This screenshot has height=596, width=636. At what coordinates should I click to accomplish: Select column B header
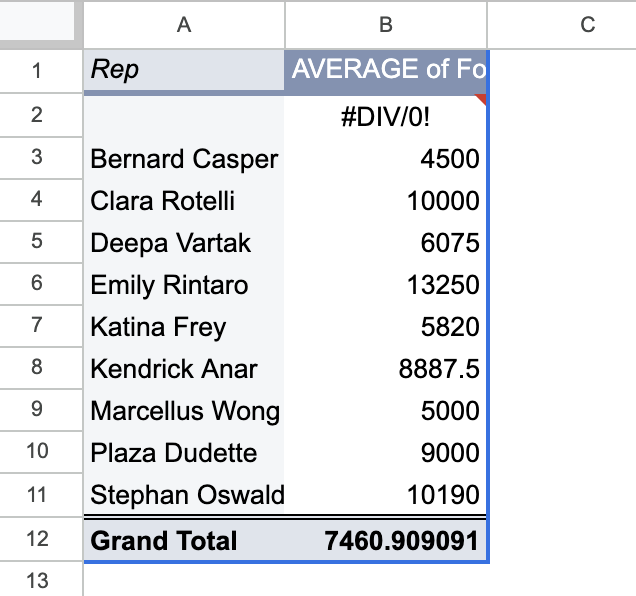tap(386, 25)
